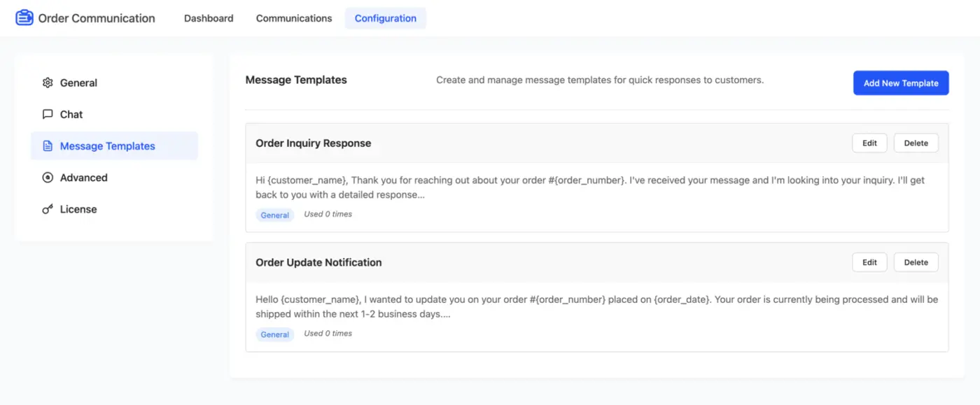This screenshot has height=405, width=980.
Task: Open the License section in sidebar
Action: pyautogui.click(x=78, y=208)
